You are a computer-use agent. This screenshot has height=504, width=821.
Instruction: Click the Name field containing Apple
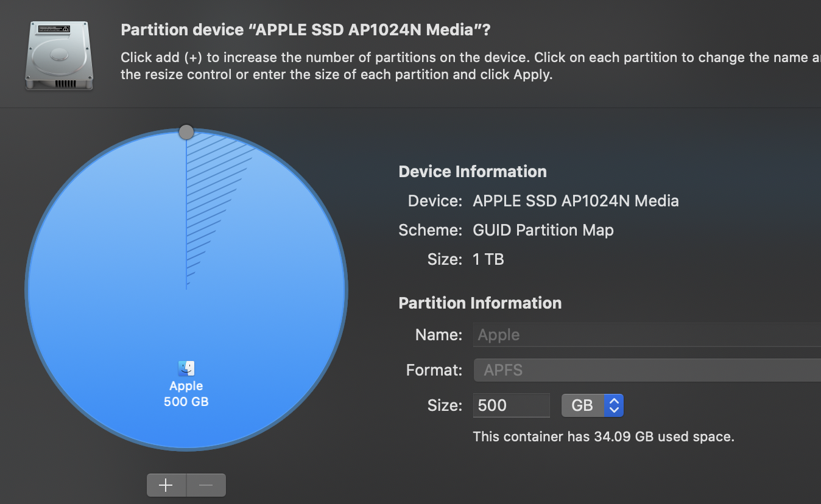point(647,335)
